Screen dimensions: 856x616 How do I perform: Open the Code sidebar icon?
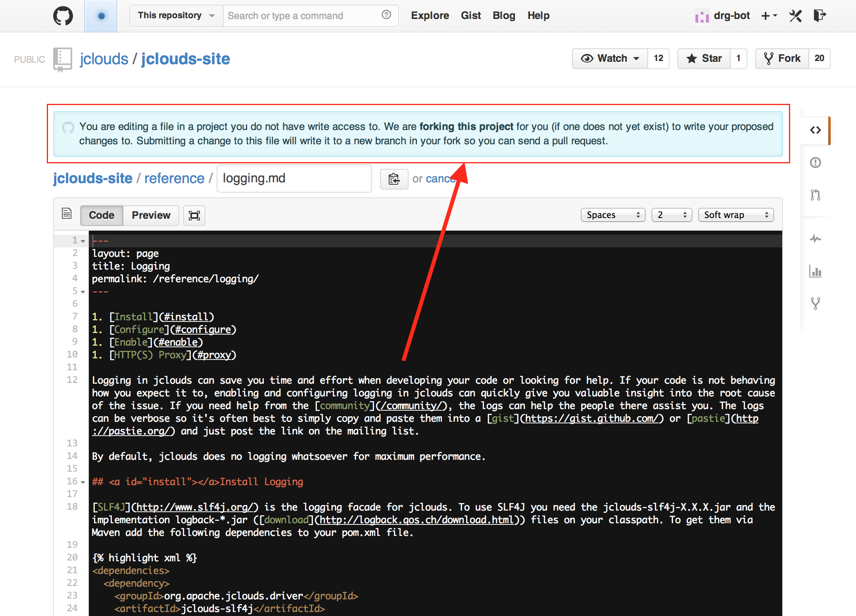pos(815,130)
